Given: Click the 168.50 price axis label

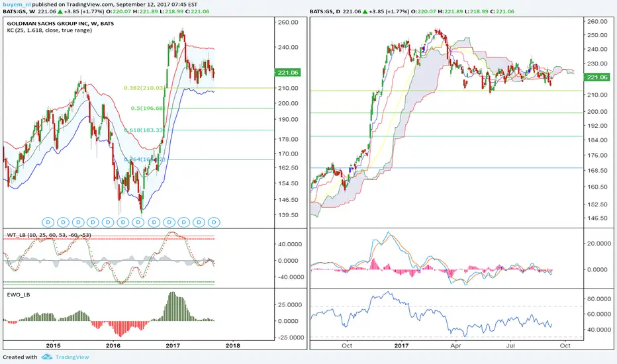Looking at the screenshot, I should click(x=597, y=170).
